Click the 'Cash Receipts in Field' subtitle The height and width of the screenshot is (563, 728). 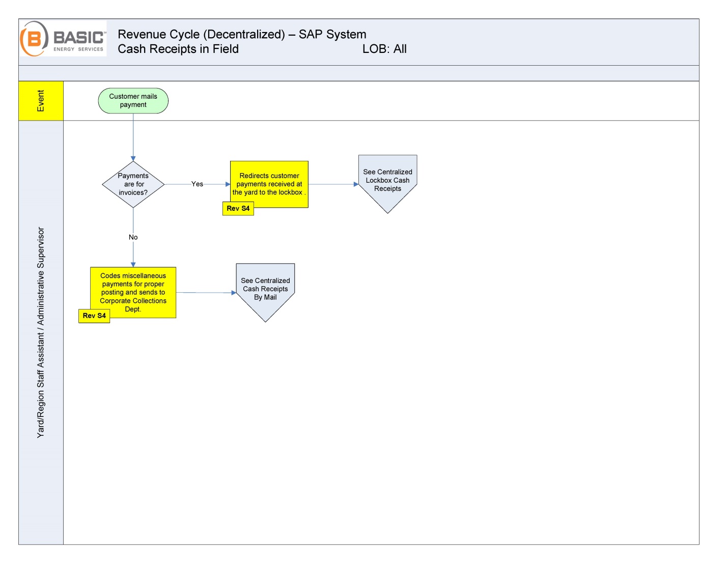click(x=178, y=49)
